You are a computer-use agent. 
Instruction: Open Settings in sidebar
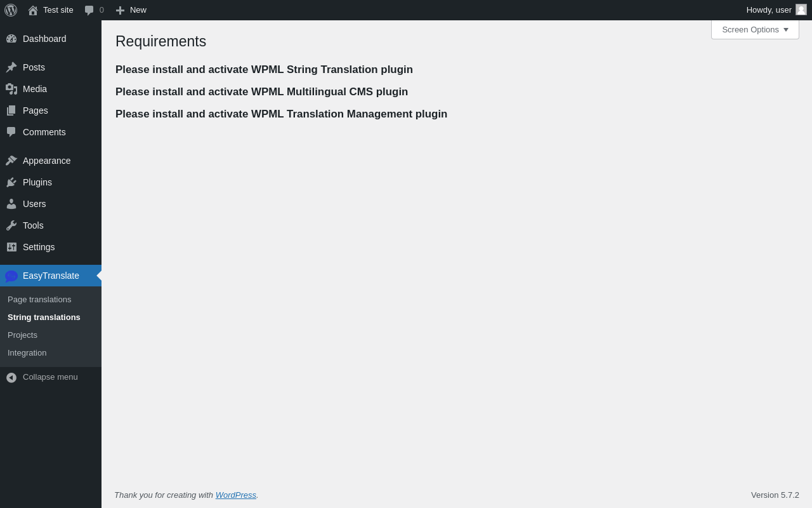tap(39, 247)
